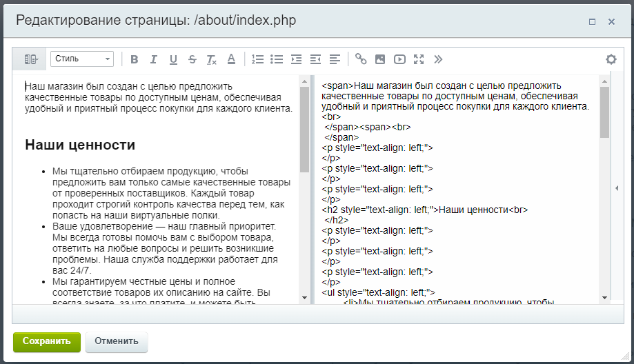This screenshot has height=364, width=634.
Task: Insert an image
Action: (x=380, y=59)
